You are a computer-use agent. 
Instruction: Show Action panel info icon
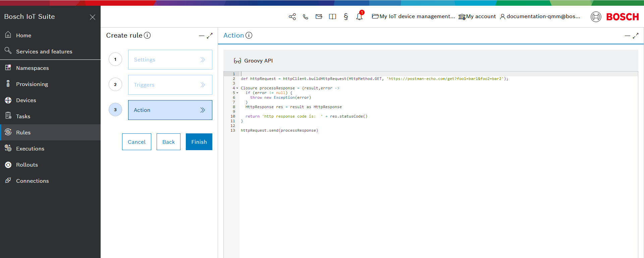point(249,35)
